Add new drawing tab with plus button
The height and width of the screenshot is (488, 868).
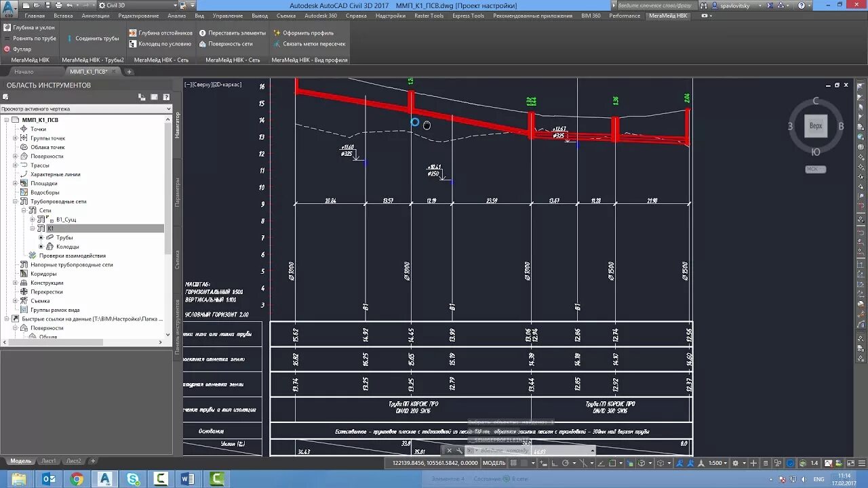129,71
